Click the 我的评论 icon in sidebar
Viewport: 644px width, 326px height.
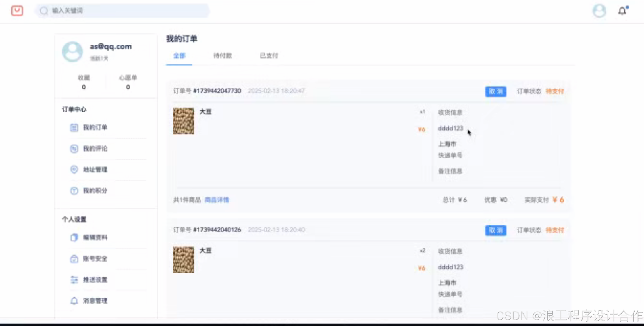point(74,149)
